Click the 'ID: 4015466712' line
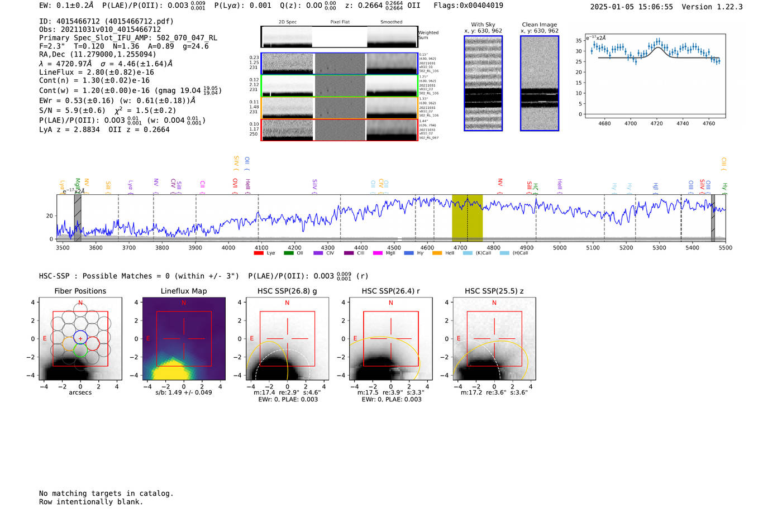 pyautogui.click(x=106, y=21)
